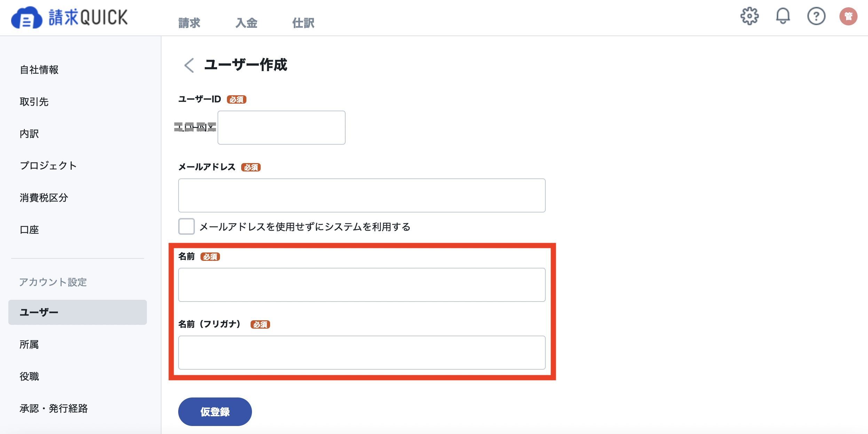Switch to the 仕訳 tab
The height and width of the screenshot is (434, 868).
tap(303, 23)
